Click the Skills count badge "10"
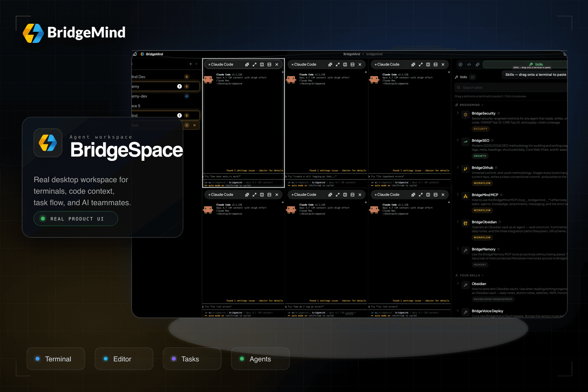 coord(472,77)
